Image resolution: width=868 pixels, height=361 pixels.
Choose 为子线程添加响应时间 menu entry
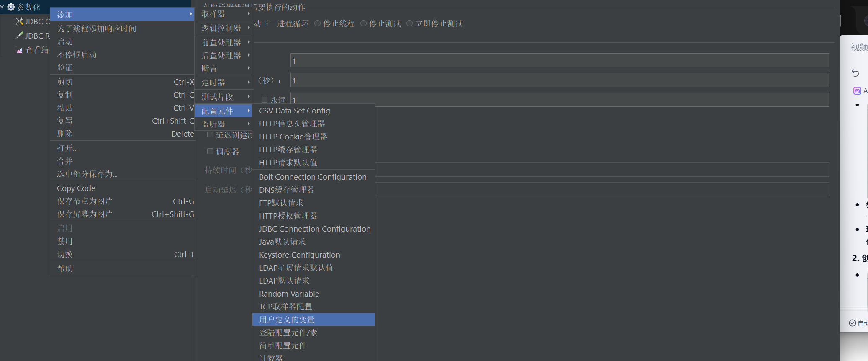[123, 28]
